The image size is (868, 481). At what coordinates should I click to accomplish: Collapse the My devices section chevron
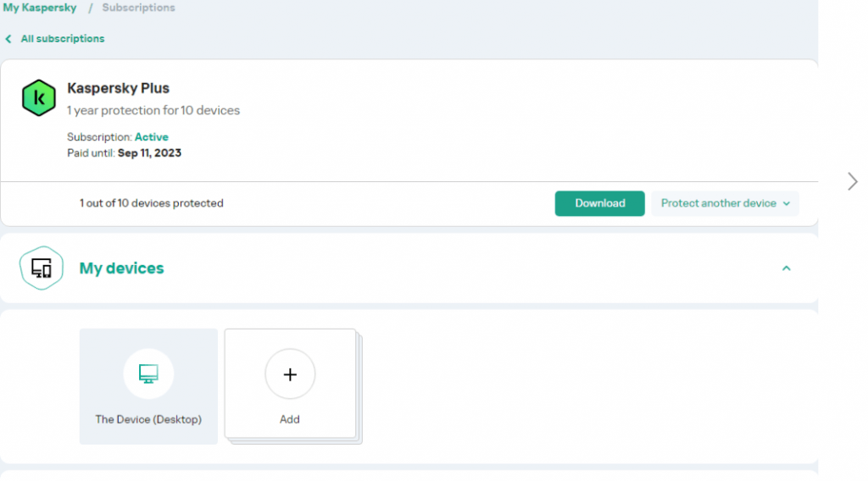pos(786,268)
